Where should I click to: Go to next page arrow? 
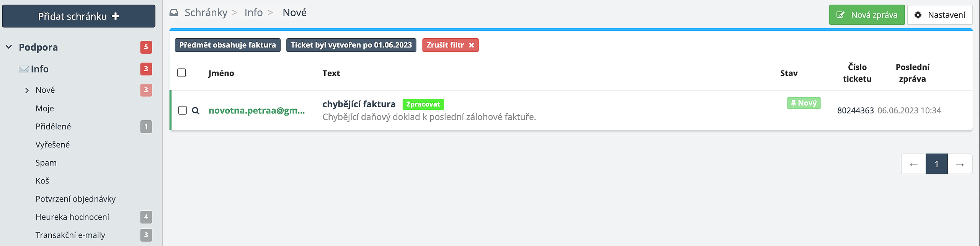tap(960, 164)
